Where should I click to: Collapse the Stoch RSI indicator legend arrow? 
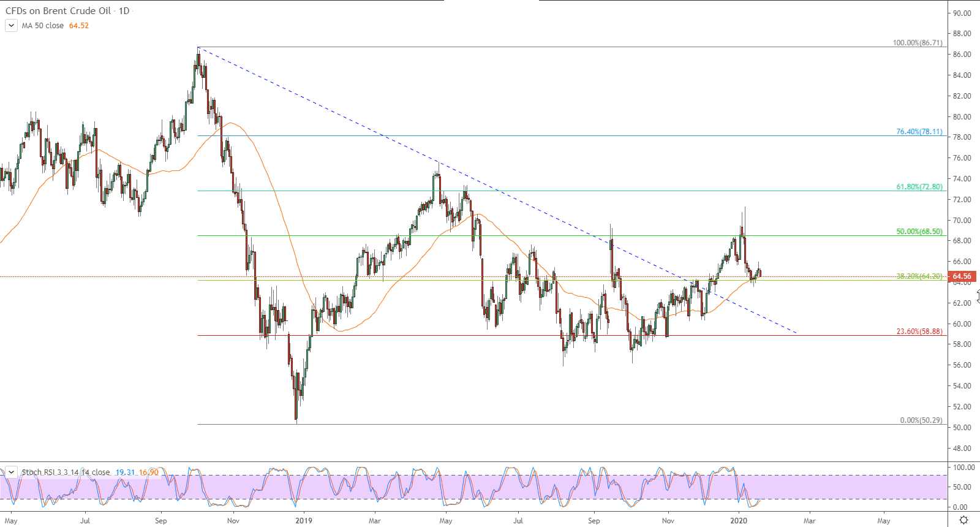click(11, 472)
